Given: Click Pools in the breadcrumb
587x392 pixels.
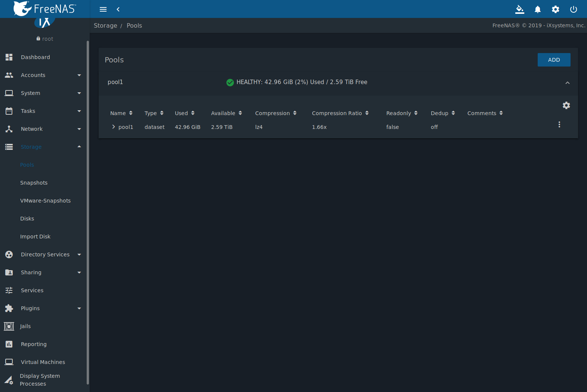Looking at the screenshot, I should click(x=135, y=25).
